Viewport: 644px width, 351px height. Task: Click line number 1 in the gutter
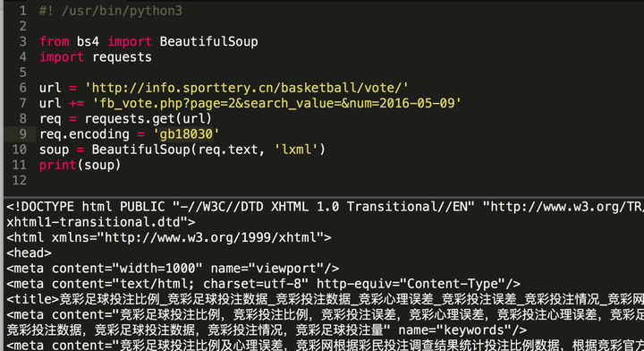coord(23,11)
